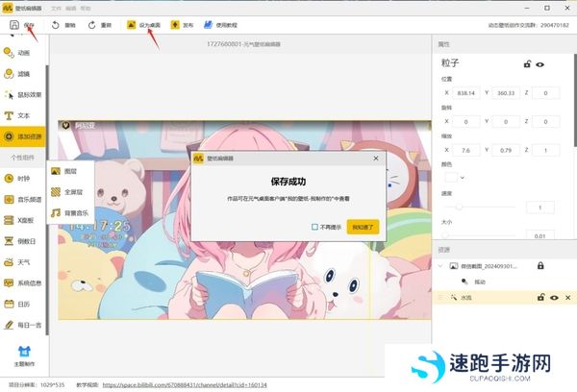Click the properties panel vertical scrollbar
The image size is (577, 392).
[575, 100]
